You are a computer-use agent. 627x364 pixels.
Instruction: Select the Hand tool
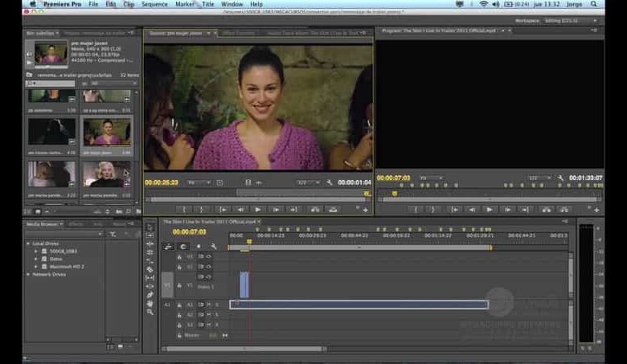click(x=150, y=303)
